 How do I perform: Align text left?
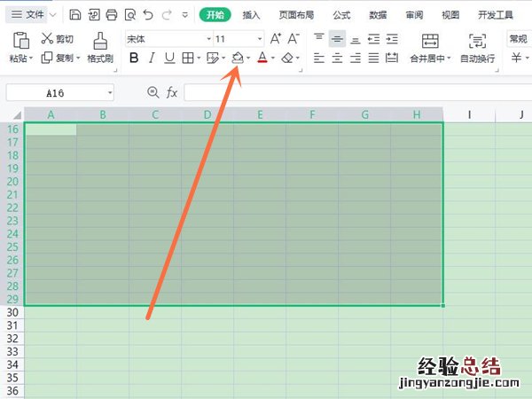coord(318,58)
